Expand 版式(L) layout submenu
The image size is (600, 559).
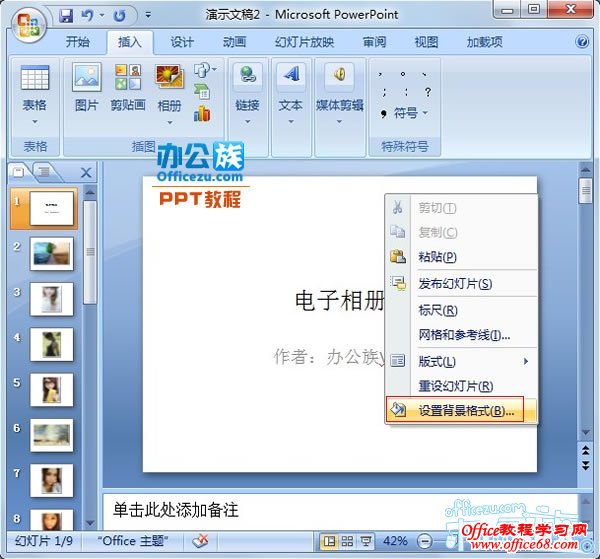pyautogui.click(x=461, y=361)
